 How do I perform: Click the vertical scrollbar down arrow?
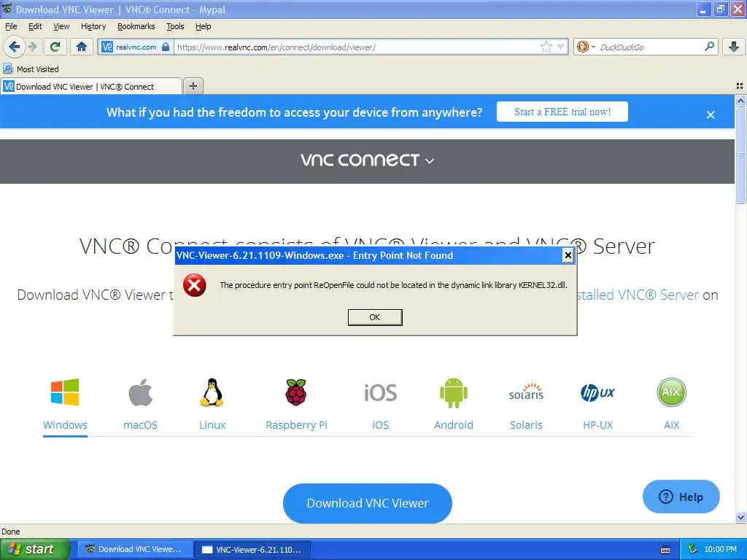(740, 517)
